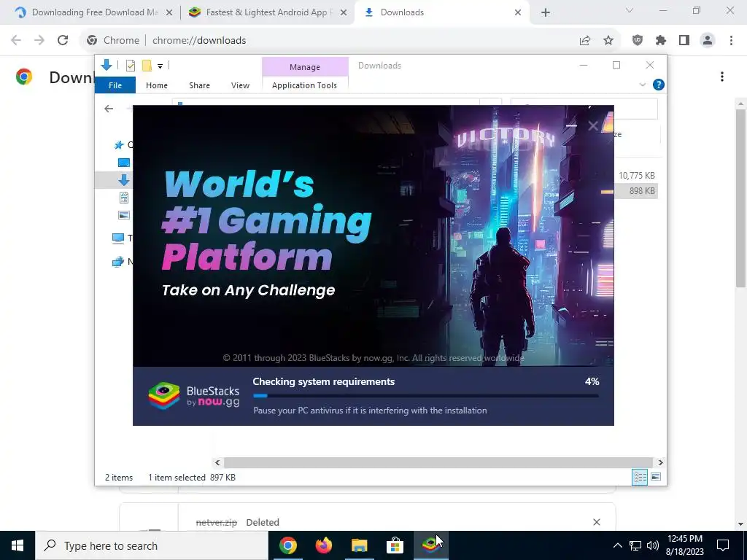Open the downloads page more actions menu

[722, 77]
